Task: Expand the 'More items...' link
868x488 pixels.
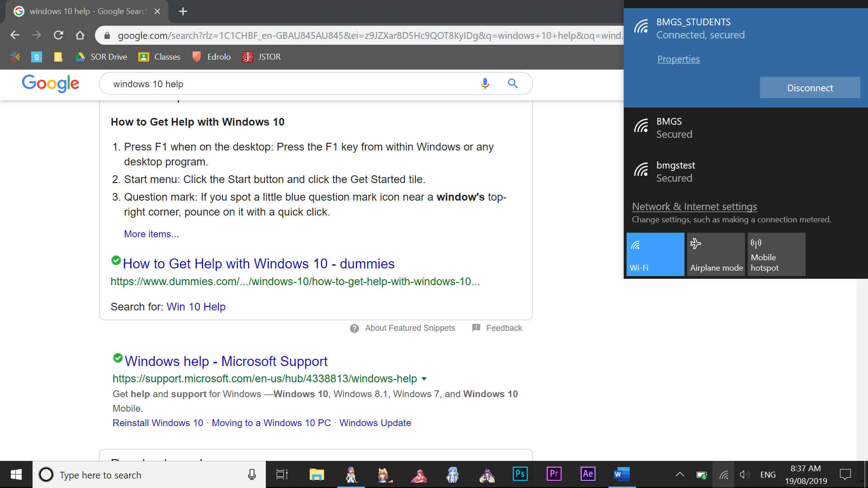Action: pos(151,234)
